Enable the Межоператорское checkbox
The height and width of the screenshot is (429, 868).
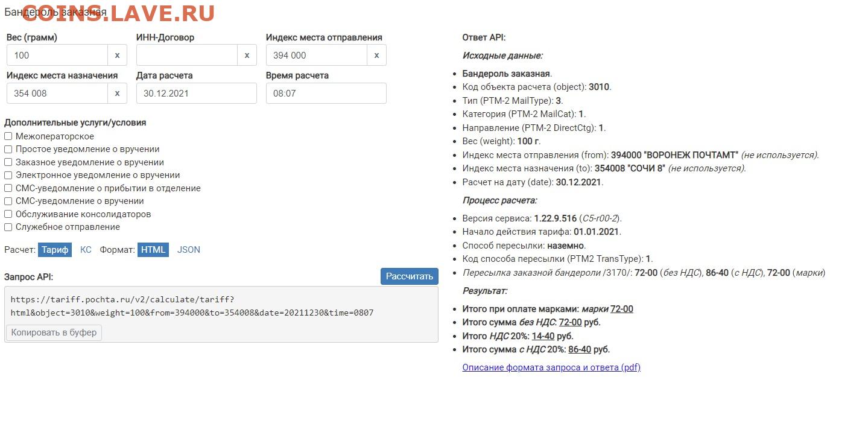pyautogui.click(x=8, y=136)
